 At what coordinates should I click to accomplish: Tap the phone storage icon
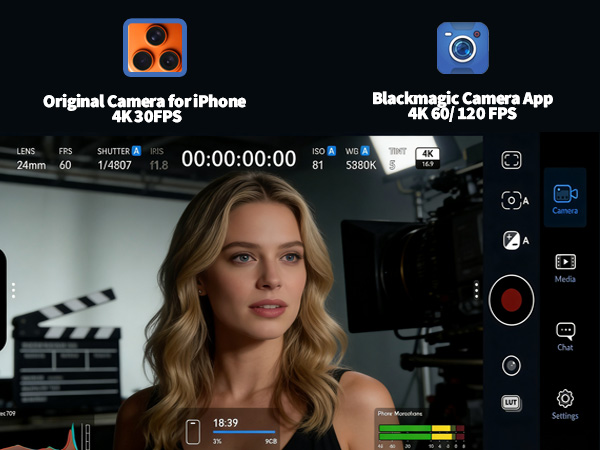[x=193, y=432]
